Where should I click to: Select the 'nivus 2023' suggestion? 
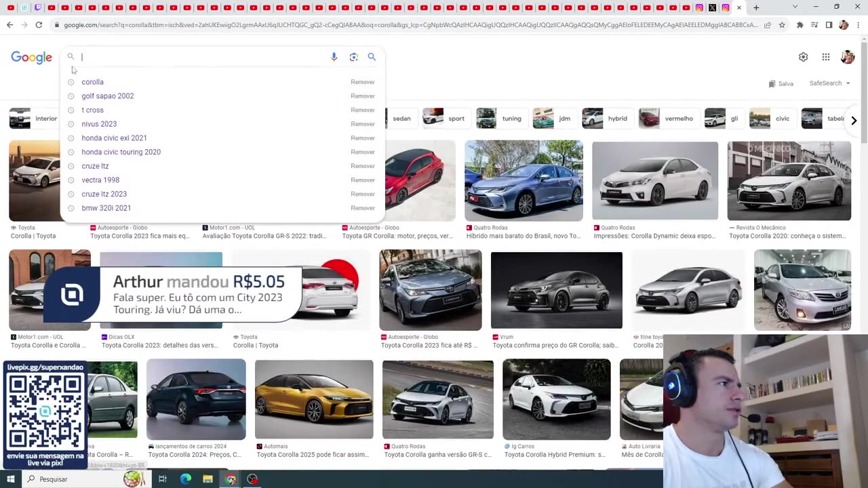tap(99, 124)
